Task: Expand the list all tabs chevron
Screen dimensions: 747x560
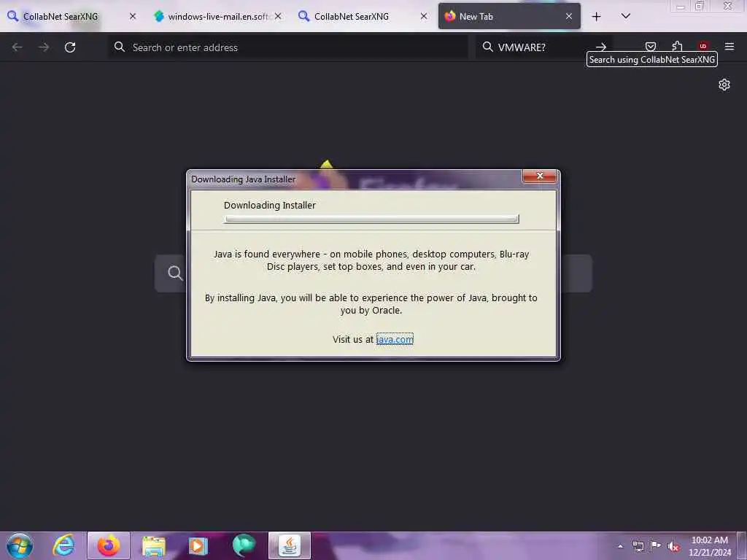Action: pyautogui.click(x=626, y=16)
